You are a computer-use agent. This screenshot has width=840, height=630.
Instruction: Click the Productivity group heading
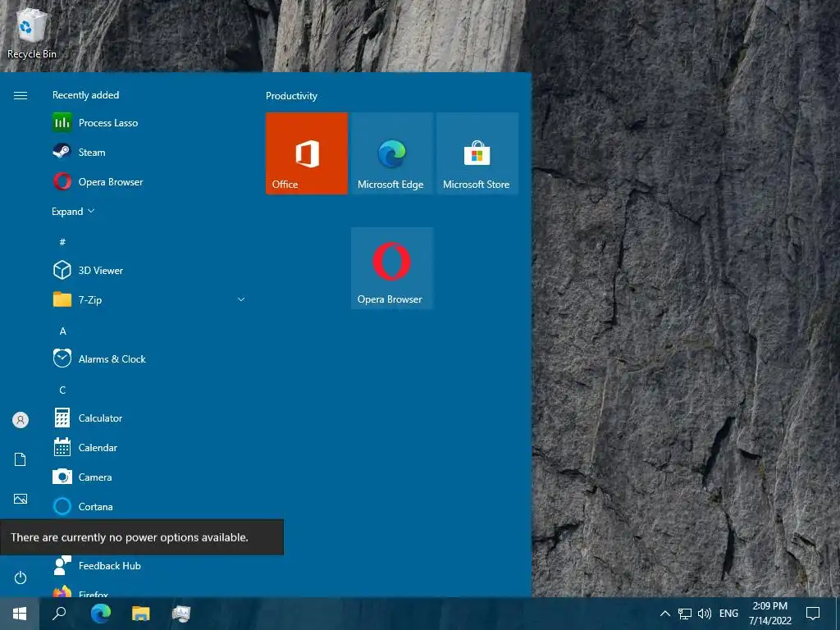291,96
